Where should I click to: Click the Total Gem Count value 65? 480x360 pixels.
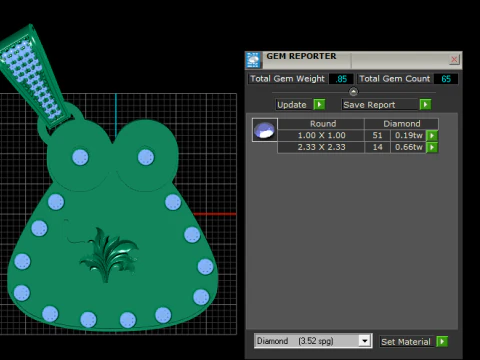click(446, 79)
